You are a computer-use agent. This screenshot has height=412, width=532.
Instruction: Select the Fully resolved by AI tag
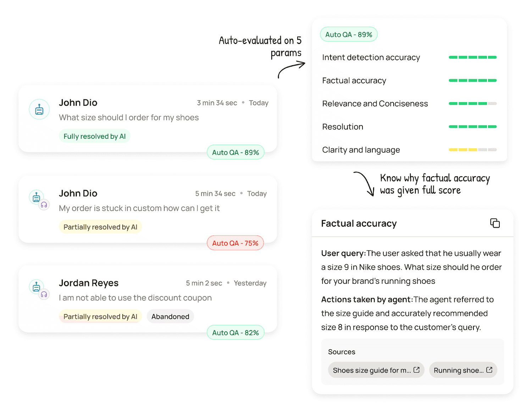coord(95,136)
